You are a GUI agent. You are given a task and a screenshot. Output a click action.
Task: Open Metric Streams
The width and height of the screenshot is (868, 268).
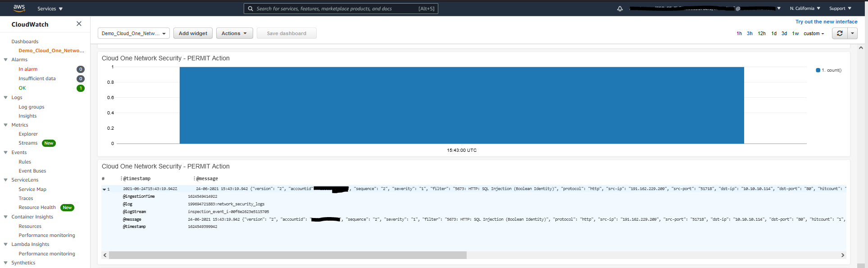(x=28, y=143)
